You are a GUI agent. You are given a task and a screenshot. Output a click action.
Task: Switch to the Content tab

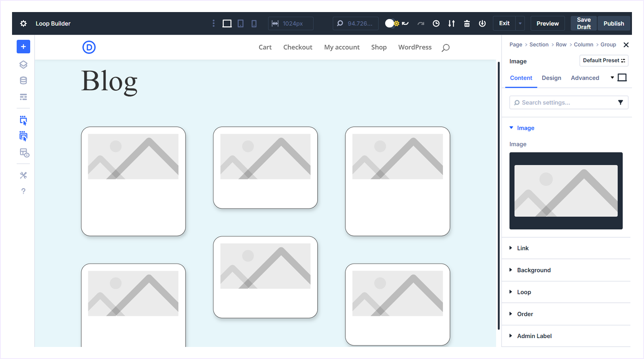coord(521,78)
